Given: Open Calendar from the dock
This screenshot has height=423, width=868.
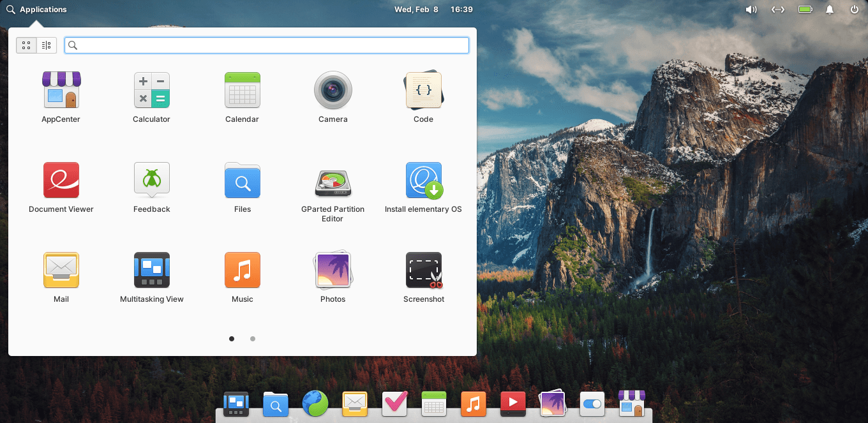Looking at the screenshot, I should pyautogui.click(x=434, y=404).
